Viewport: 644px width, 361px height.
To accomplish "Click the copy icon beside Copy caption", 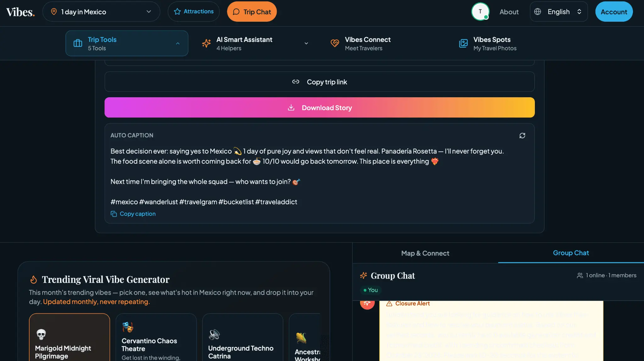I will tap(114, 214).
